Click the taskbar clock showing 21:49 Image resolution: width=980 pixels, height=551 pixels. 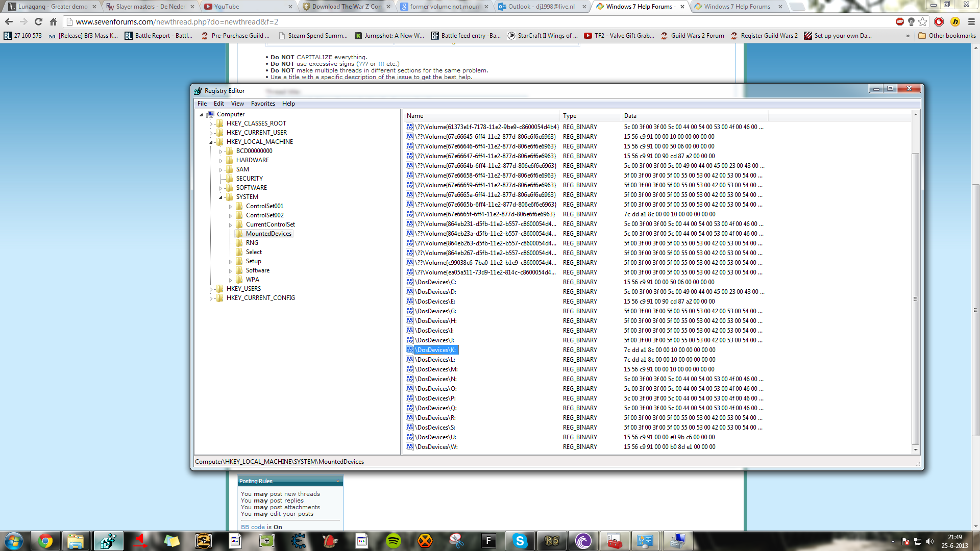pos(954,541)
